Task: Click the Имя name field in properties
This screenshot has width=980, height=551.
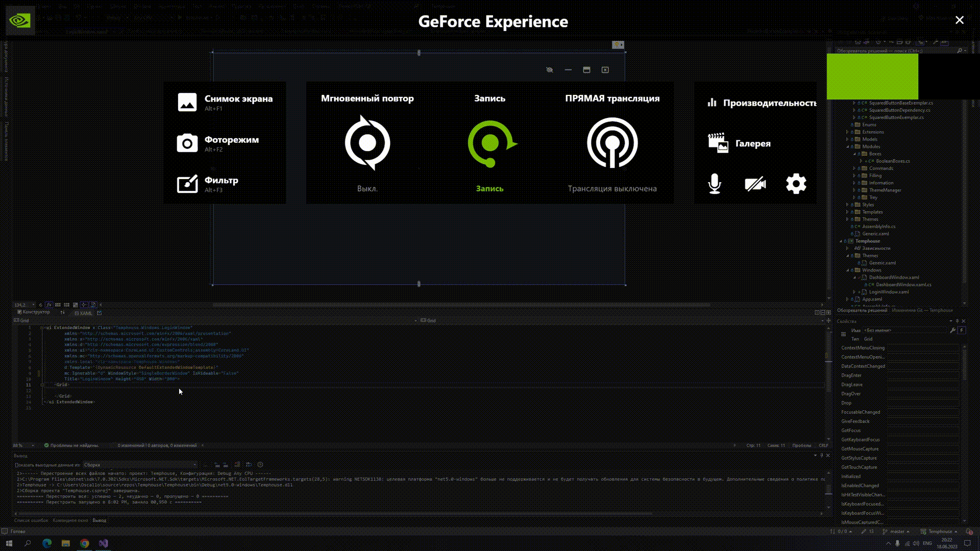Action: [905, 331]
